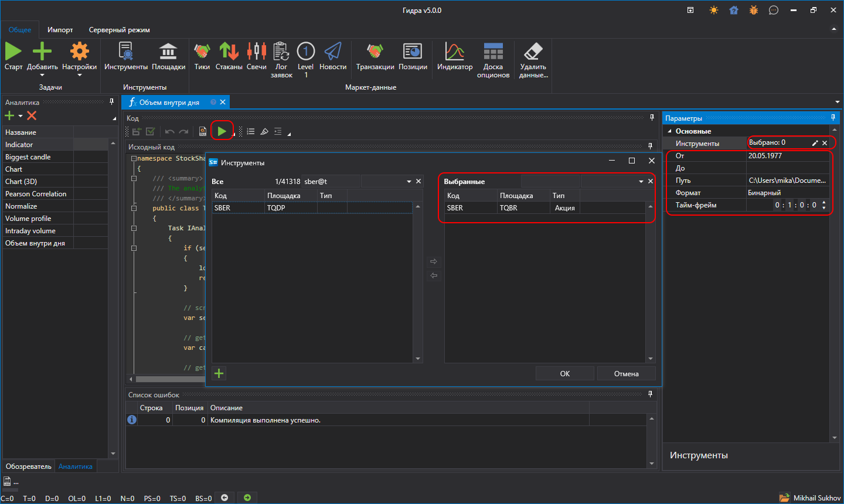Click the redo arrow in Код toolbar
The height and width of the screenshot is (504, 844).
[x=183, y=132]
